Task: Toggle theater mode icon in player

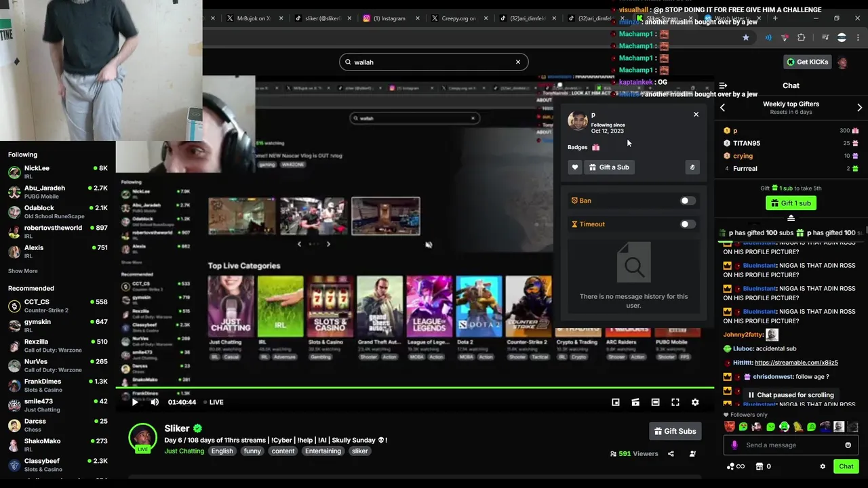Action: click(655, 402)
